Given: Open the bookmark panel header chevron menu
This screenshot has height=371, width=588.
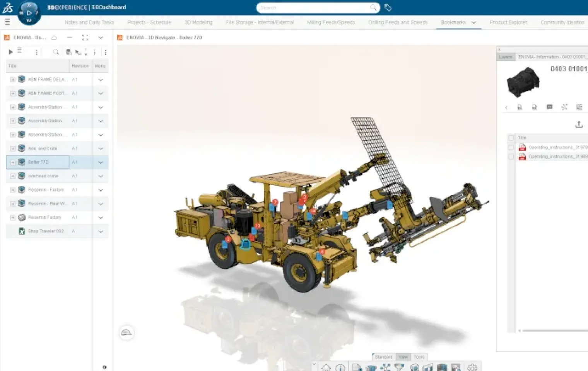Looking at the screenshot, I should [x=101, y=37].
